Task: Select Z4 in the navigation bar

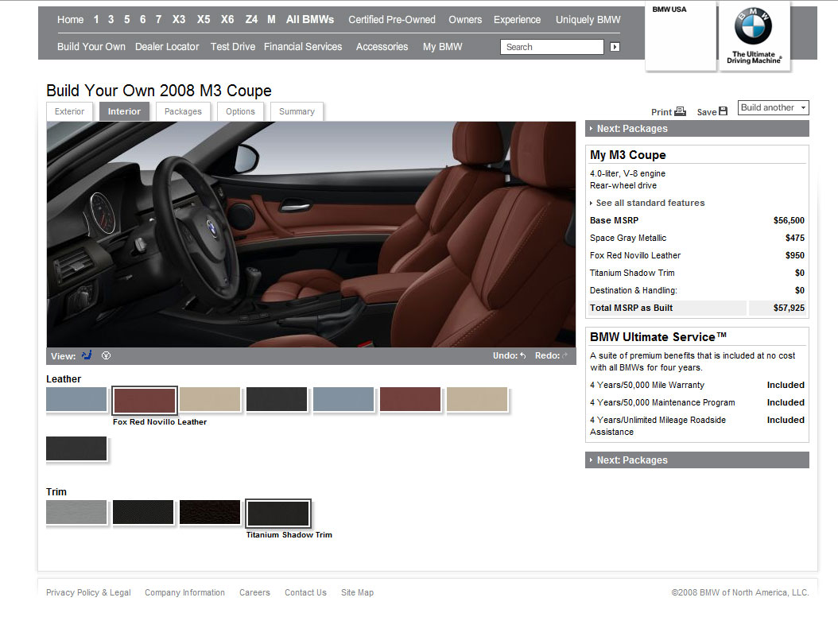Action: (x=251, y=20)
